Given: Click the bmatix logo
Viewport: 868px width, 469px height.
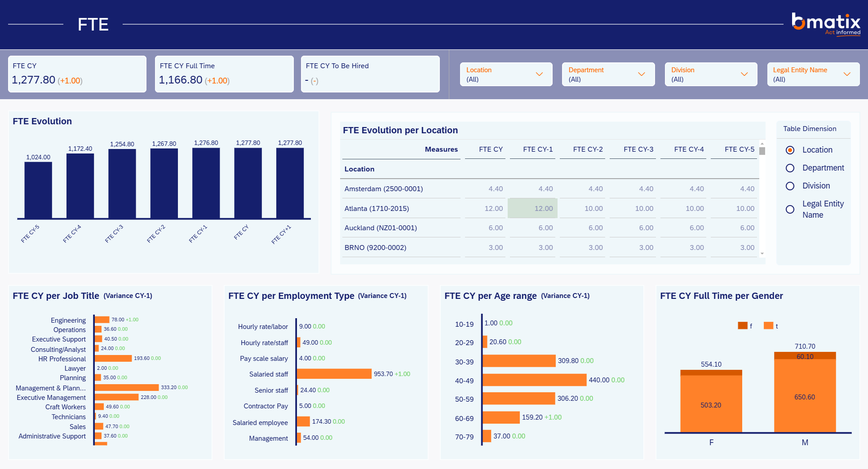Looking at the screenshot, I should click(826, 24).
